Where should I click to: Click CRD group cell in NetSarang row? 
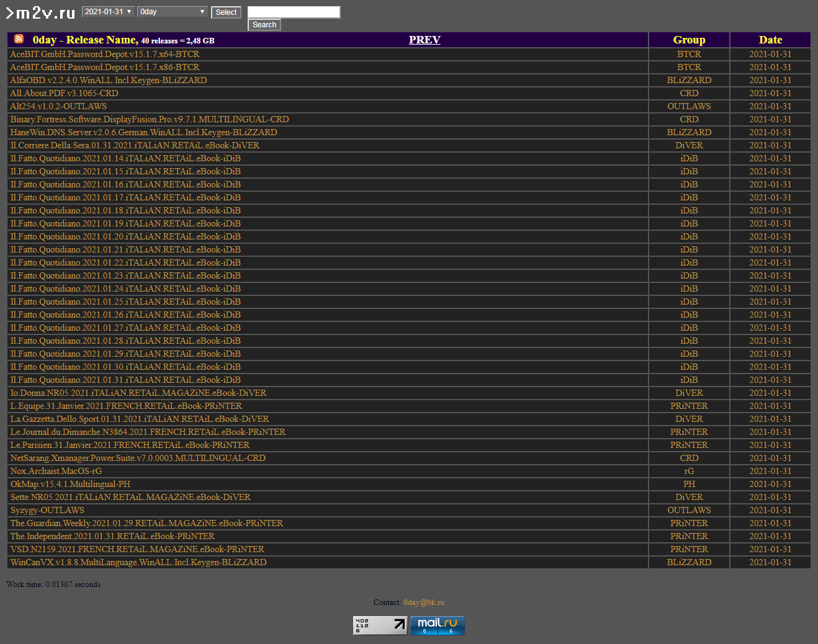click(689, 458)
